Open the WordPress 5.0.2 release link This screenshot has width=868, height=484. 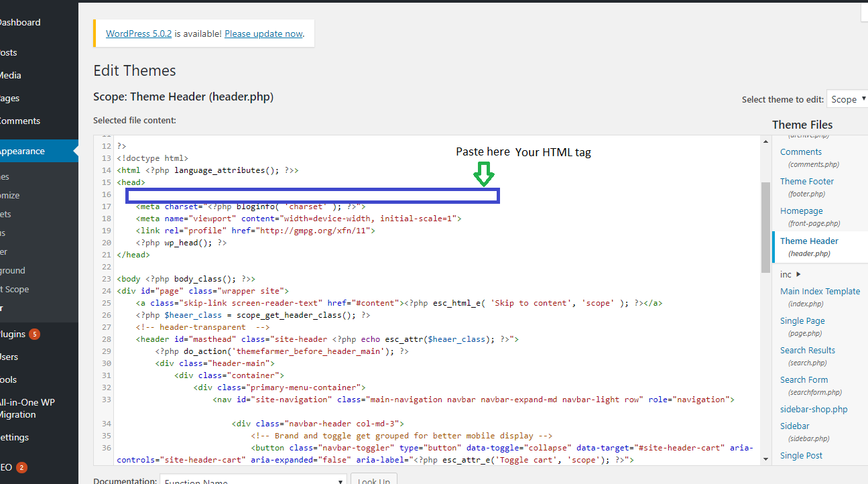tap(139, 34)
